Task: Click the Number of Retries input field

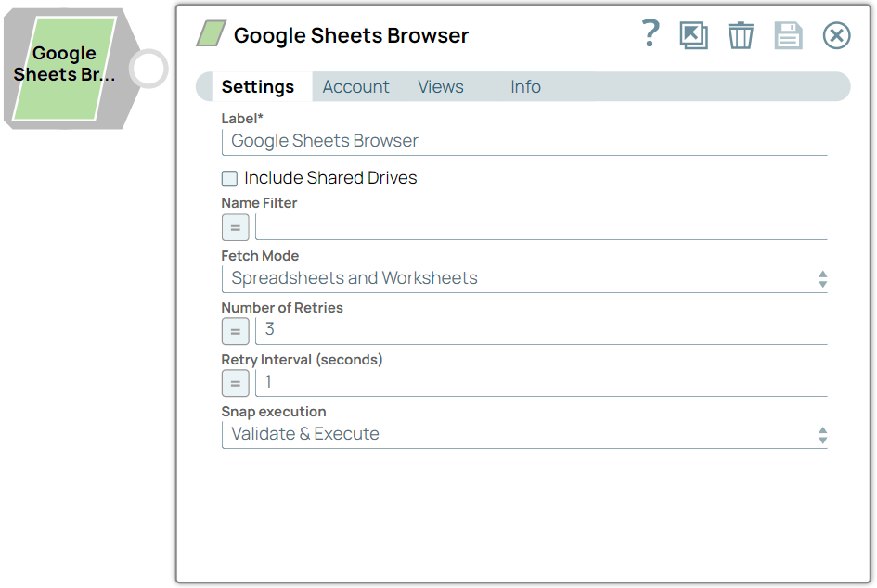Action: point(541,331)
